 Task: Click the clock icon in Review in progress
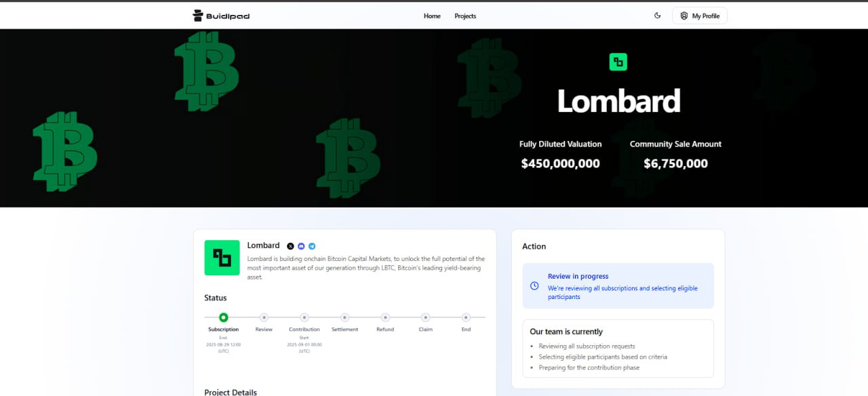click(x=534, y=286)
